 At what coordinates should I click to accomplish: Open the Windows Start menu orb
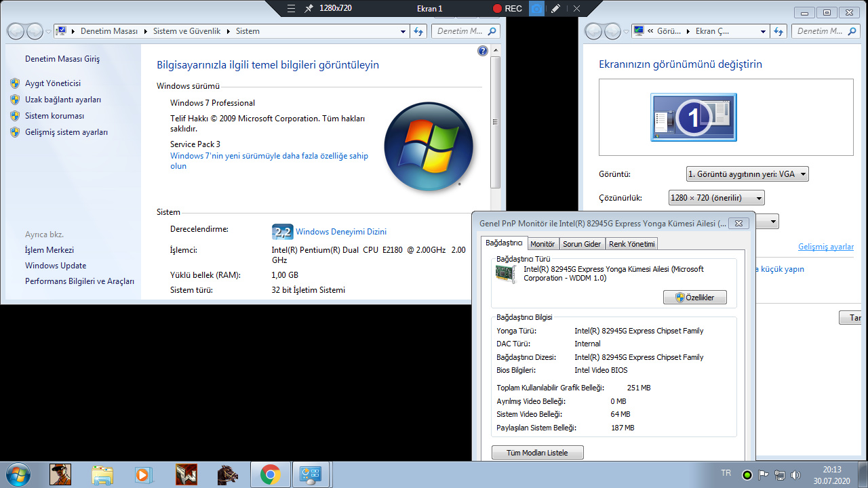pyautogui.click(x=17, y=474)
